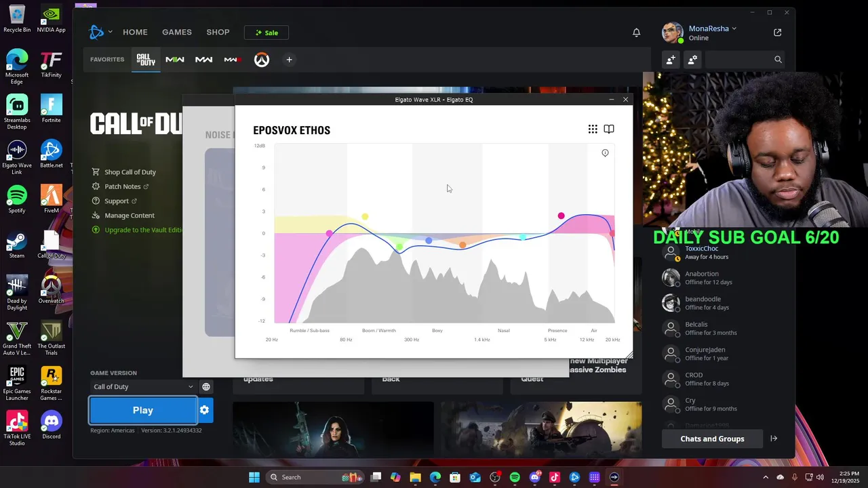
Task: Select the magenta EQ band point near Presence
Action: pos(561,216)
